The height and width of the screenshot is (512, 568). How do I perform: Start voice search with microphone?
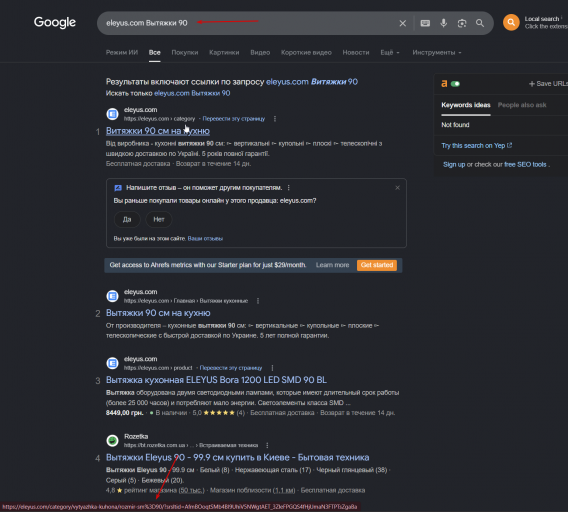coord(443,23)
